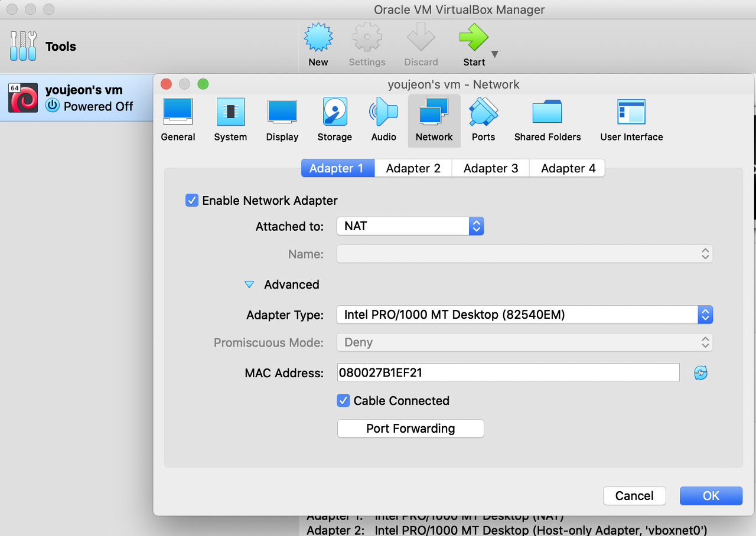Screen dimensions: 756x536
Task: Click the Tools label in sidebar
Action: pos(61,46)
